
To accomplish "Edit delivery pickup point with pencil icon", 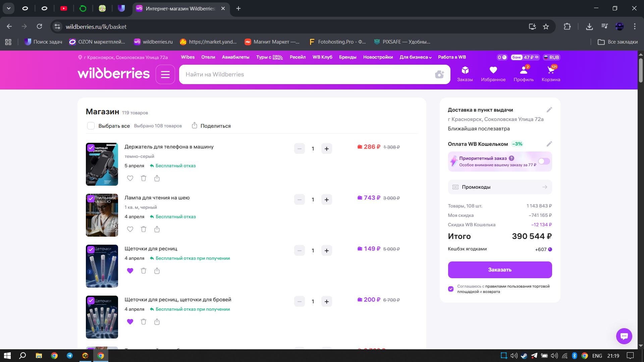I will pos(549,110).
